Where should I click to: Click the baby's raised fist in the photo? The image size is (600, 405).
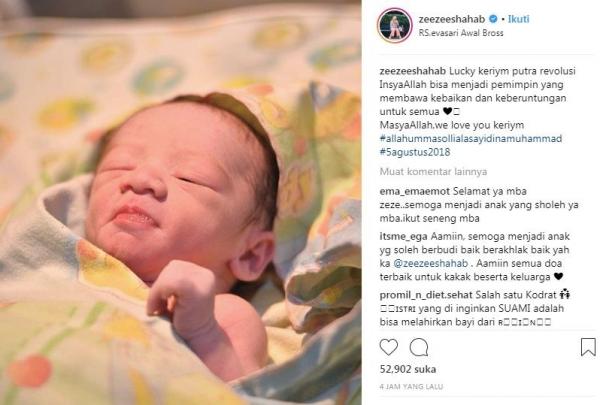tap(181, 287)
